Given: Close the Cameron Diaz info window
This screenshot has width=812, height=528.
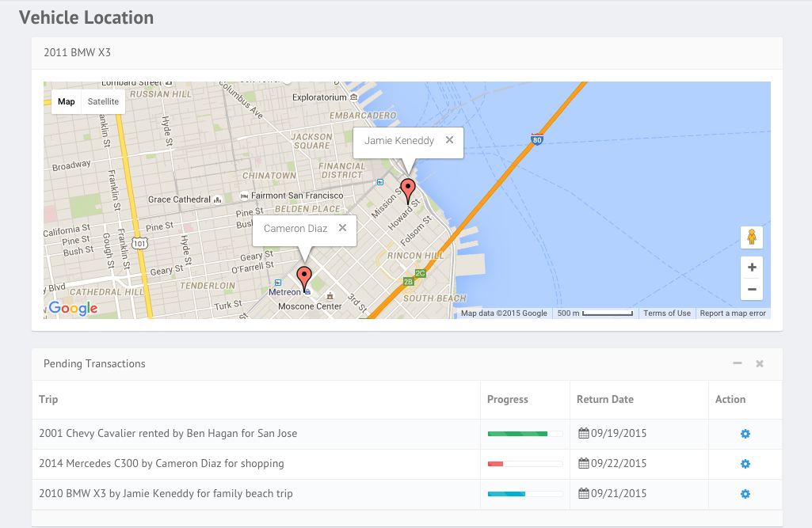Looking at the screenshot, I should click(x=342, y=228).
